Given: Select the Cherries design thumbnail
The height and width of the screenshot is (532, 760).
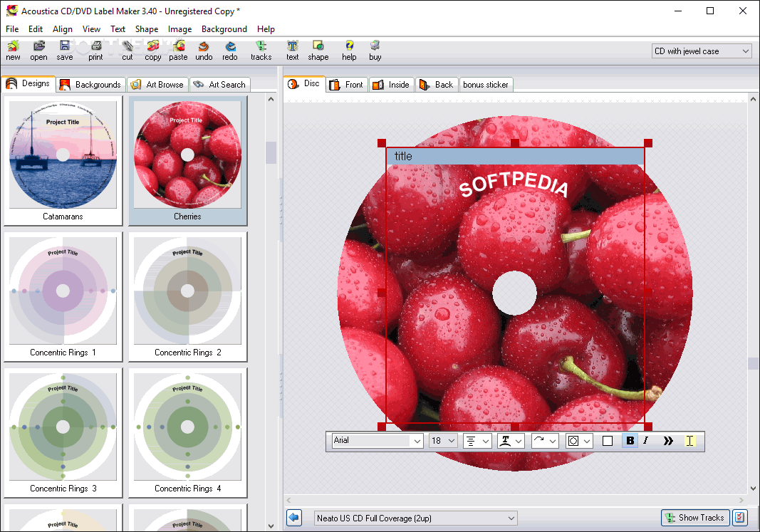Looking at the screenshot, I should click(x=187, y=160).
